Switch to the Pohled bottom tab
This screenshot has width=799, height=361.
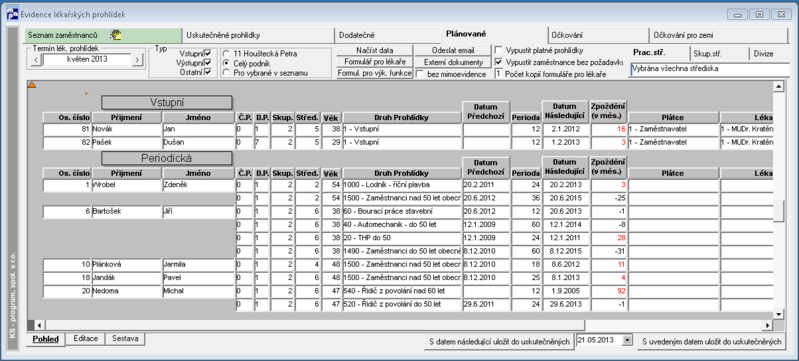click(46, 339)
